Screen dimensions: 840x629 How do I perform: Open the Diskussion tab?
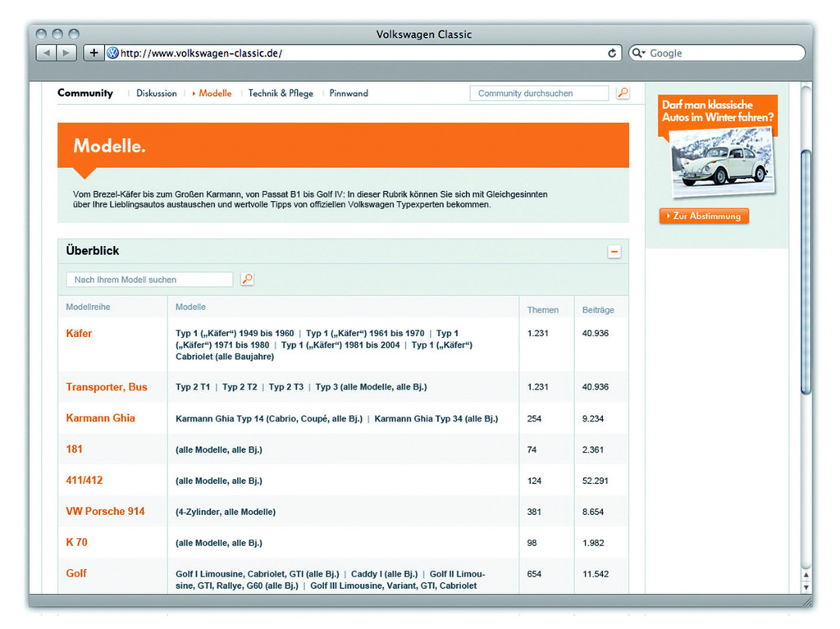[x=157, y=93]
